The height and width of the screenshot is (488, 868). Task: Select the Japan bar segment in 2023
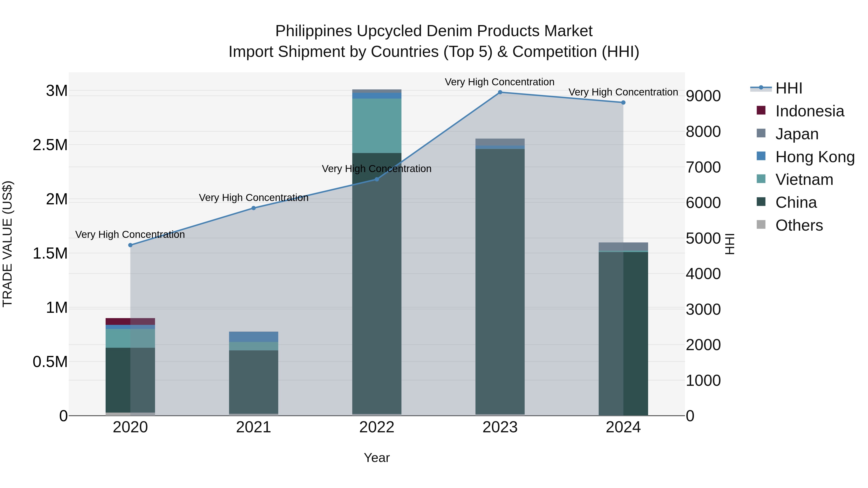coord(500,142)
